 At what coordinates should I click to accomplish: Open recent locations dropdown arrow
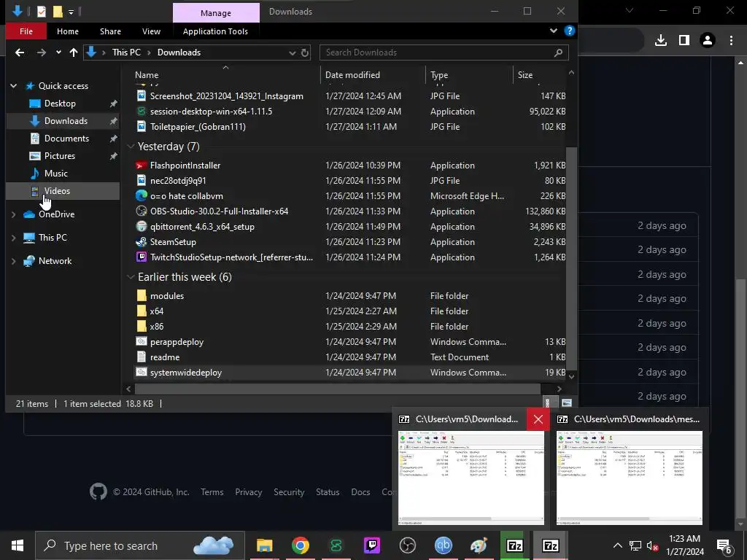pyautogui.click(x=58, y=52)
